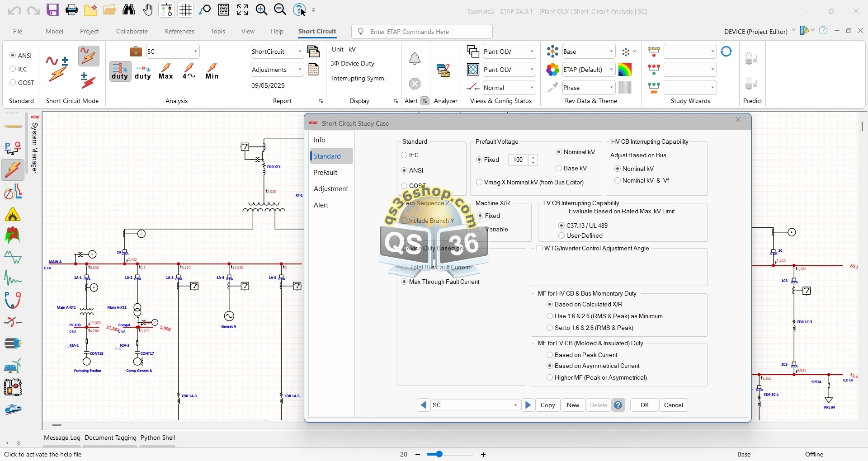Switch to the Adjustment dialog page
The width and height of the screenshot is (868, 461).
pos(331,189)
